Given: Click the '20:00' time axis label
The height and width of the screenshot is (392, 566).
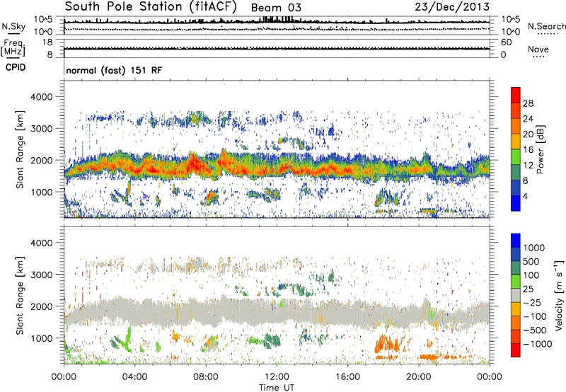Looking at the screenshot, I should pyautogui.click(x=419, y=377).
